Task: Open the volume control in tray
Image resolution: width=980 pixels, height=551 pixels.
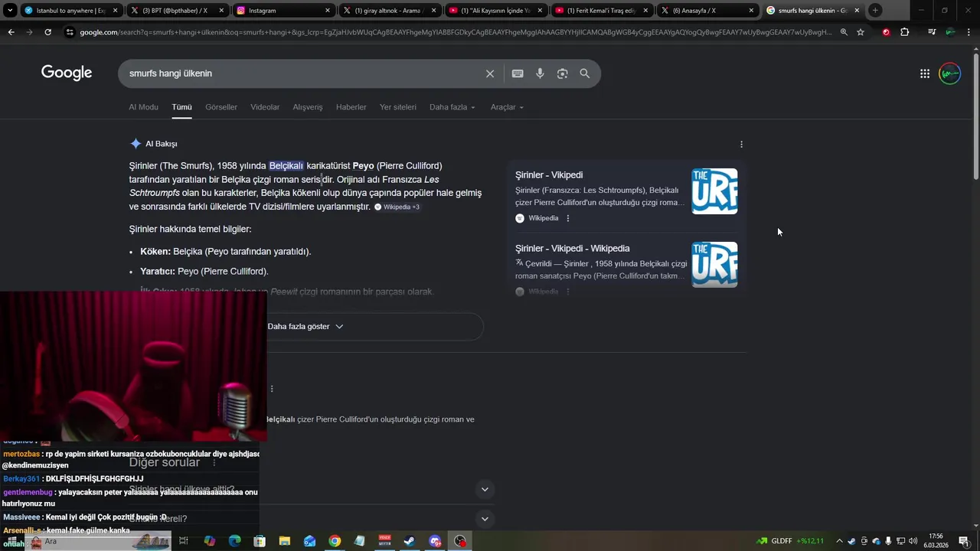Action: point(912,541)
